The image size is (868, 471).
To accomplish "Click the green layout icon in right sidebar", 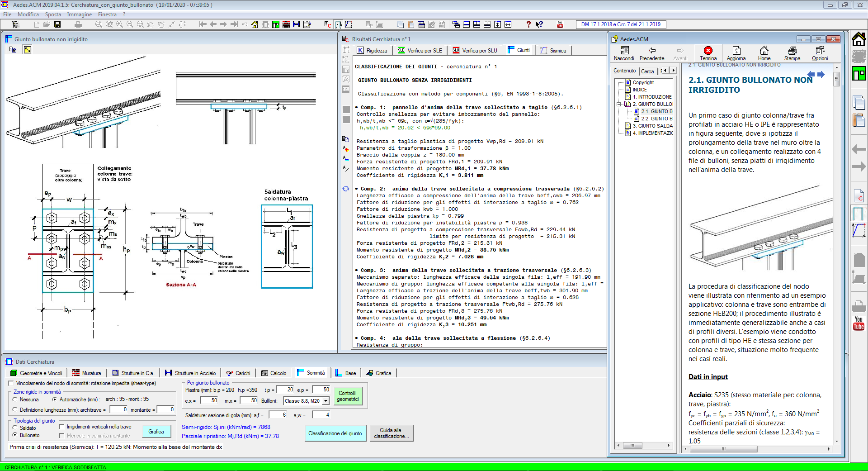I will pos(859,73).
